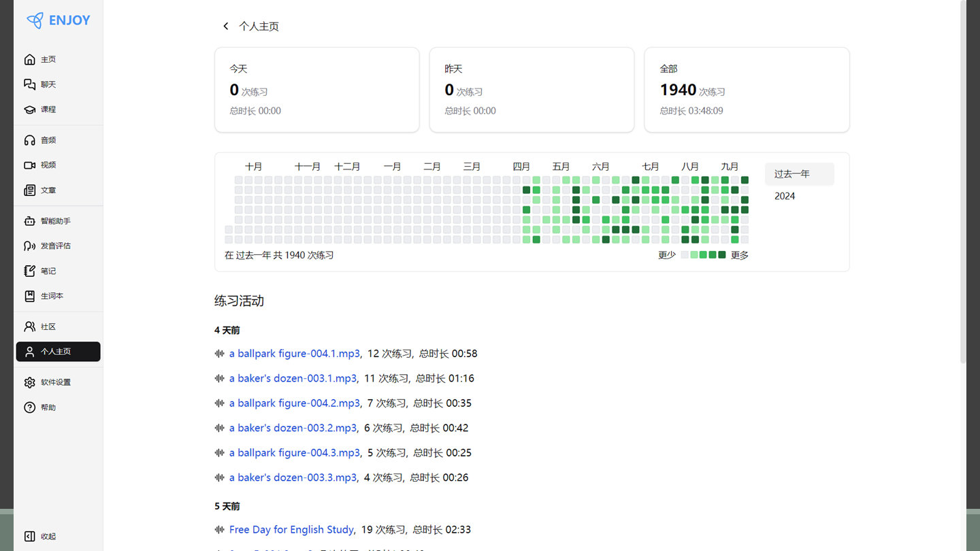
Task: Open Free Day for English Study link
Action: 291,529
